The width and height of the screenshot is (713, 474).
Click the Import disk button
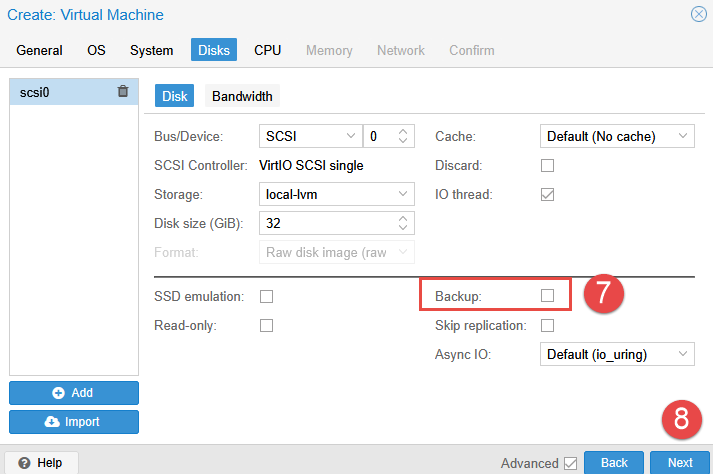[x=74, y=422]
